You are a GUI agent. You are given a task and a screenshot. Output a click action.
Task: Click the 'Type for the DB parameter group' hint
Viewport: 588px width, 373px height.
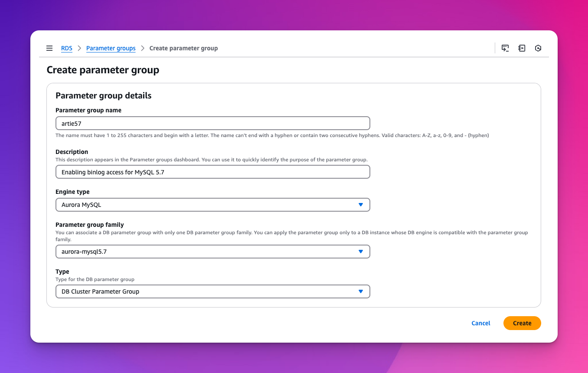(x=95, y=279)
